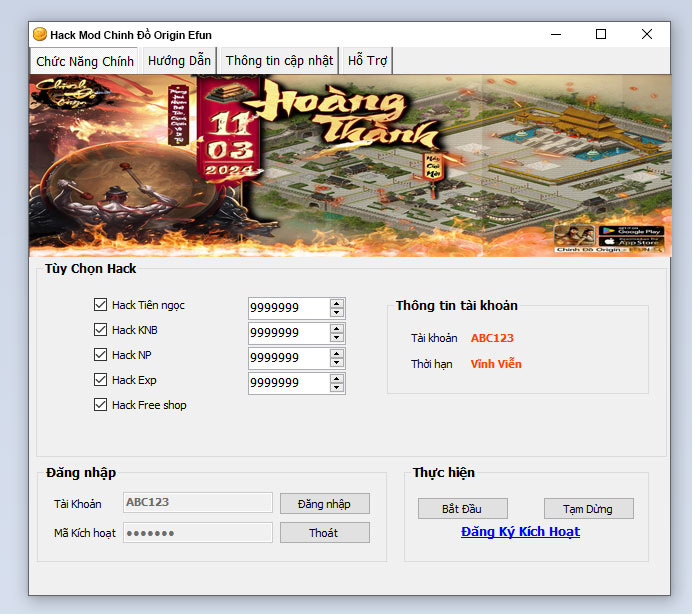Click the Vĩnh Viễn expiry text
Viewport: 693px width, 616px height.
click(x=496, y=364)
